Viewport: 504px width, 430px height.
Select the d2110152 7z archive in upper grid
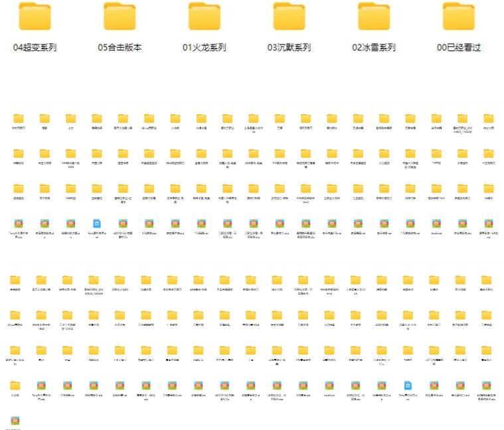click(x=123, y=224)
